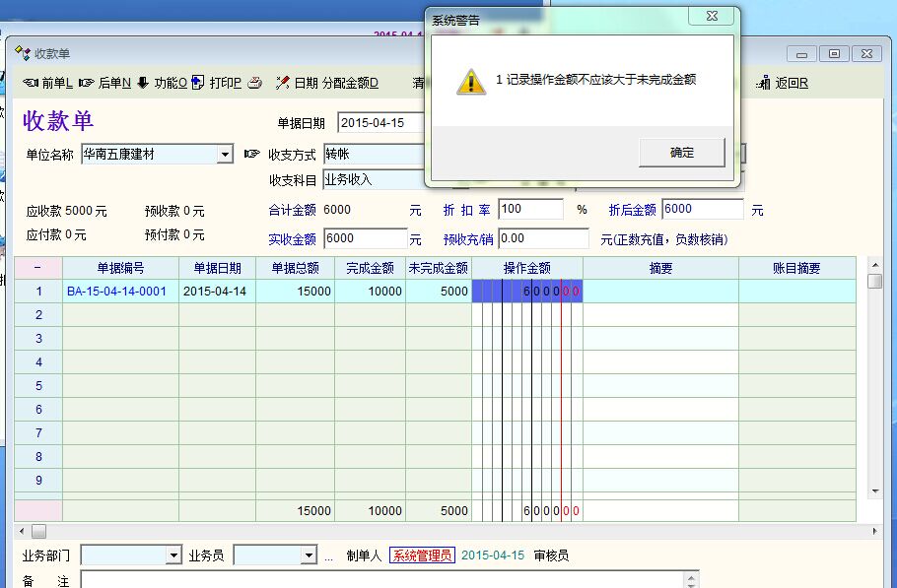Click the 预收充销 input field
This screenshot has height=588, width=897.
coord(543,238)
